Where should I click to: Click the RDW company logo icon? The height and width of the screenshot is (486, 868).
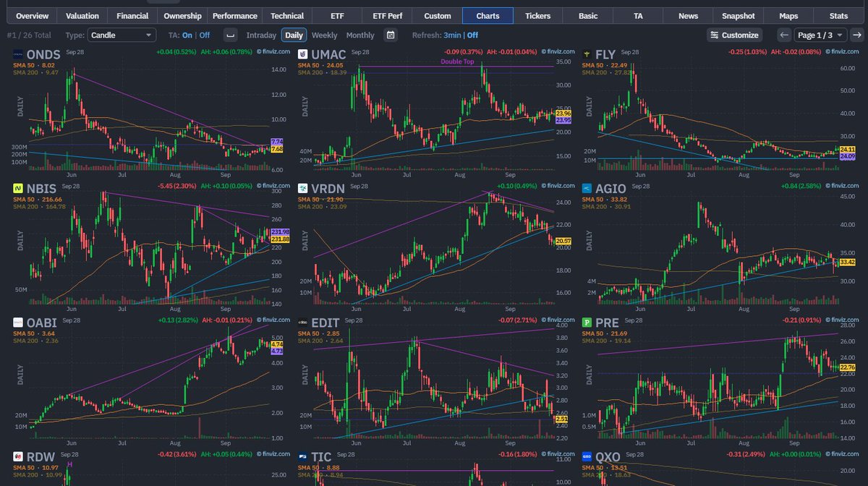(18, 455)
